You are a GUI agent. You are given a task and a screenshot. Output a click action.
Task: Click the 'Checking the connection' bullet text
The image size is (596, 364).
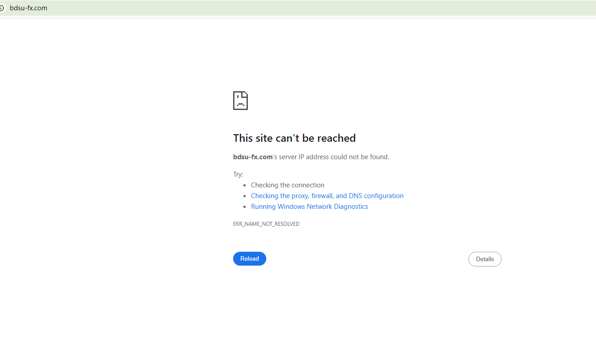pyautogui.click(x=288, y=185)
